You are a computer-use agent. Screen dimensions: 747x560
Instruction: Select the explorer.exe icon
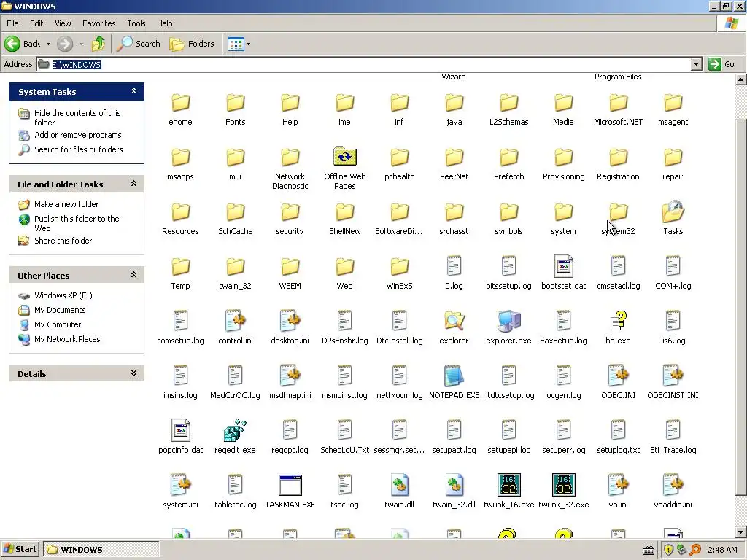pyautogui.click(x=508, y=321)
